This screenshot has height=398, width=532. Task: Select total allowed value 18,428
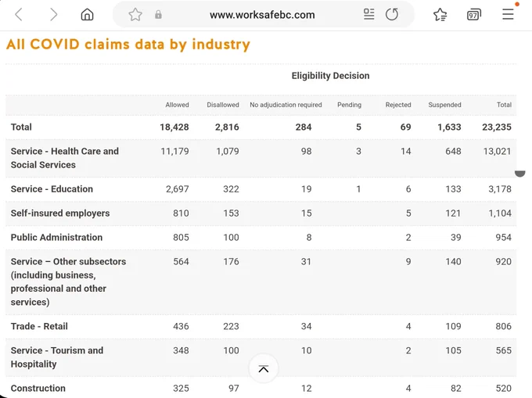click(x=174, y=127)
